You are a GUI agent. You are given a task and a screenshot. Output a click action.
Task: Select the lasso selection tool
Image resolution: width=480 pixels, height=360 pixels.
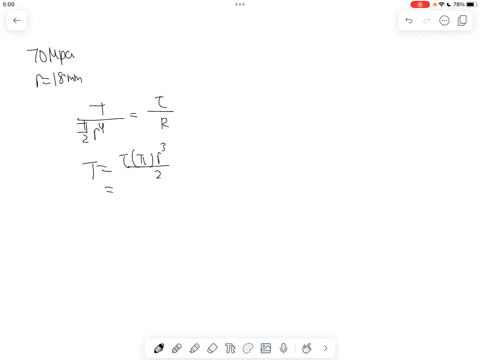pos(248,348)
